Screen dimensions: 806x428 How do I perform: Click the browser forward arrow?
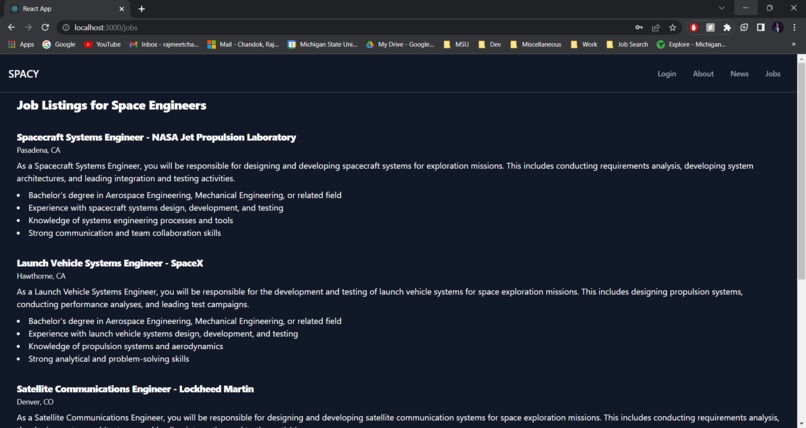point(28,27)
